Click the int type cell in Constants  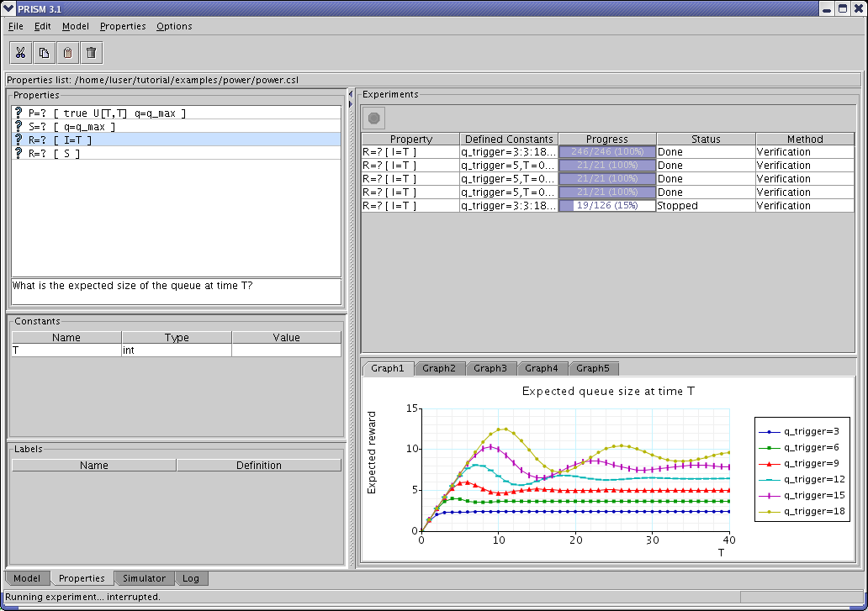pos(177,350)
